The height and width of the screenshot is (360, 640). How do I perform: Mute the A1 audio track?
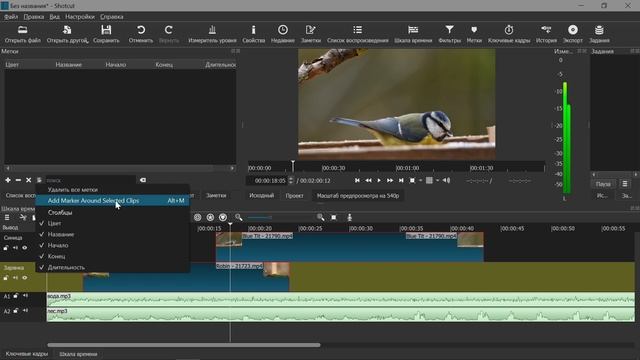point(25,296)
